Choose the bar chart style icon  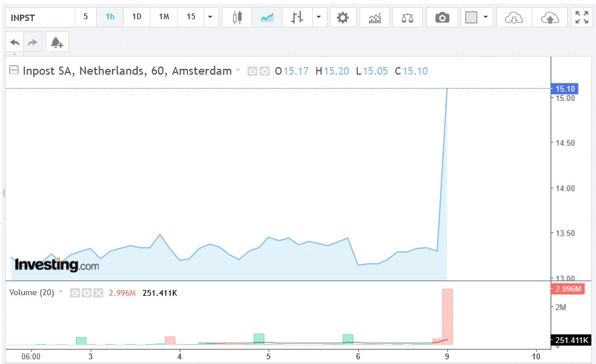tap(297, 17)
